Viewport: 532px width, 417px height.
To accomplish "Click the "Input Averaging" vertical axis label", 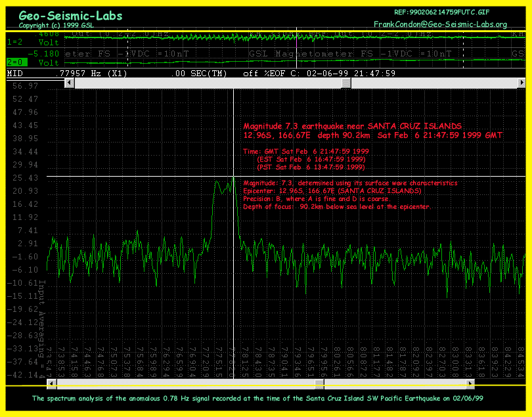I will click(42, 329).
